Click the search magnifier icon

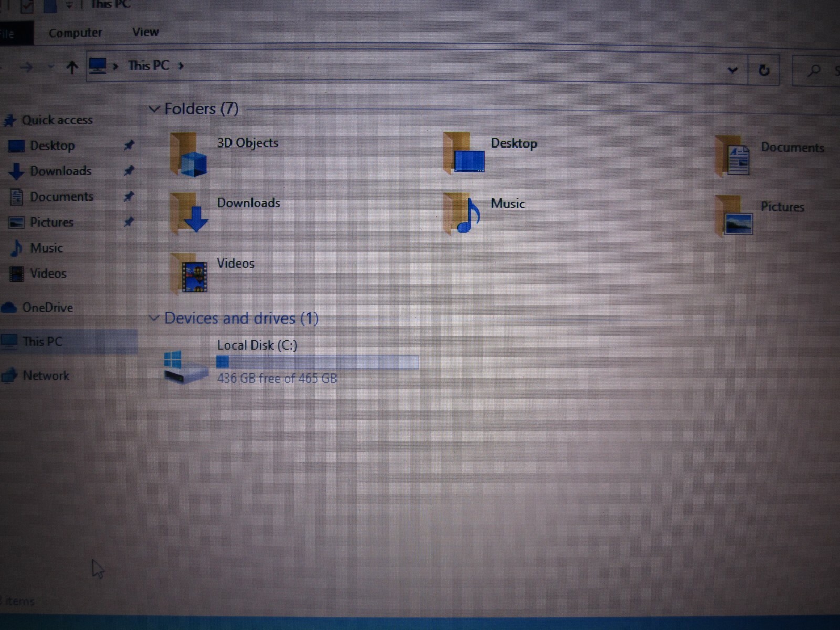[x=814, y=70]
